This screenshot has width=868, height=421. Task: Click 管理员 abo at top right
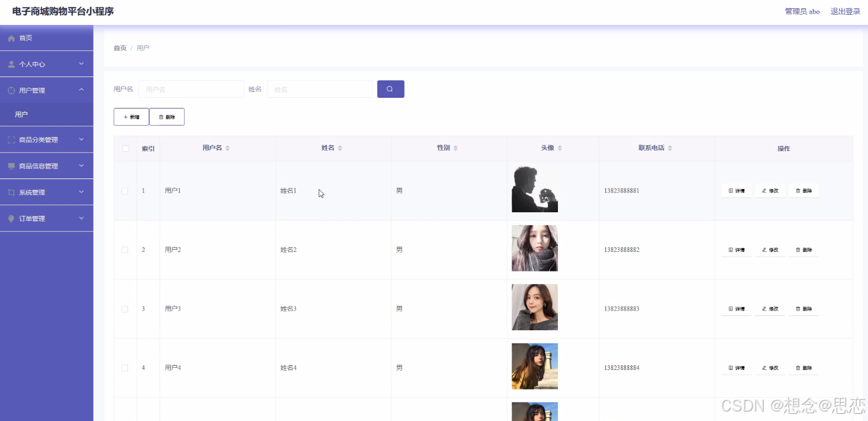point(802,11)
